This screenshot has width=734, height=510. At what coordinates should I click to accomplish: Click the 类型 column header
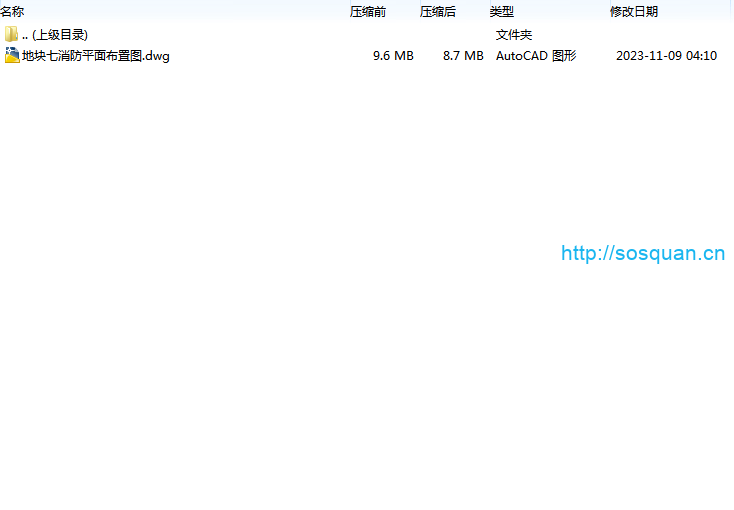[x=501, y=12]
